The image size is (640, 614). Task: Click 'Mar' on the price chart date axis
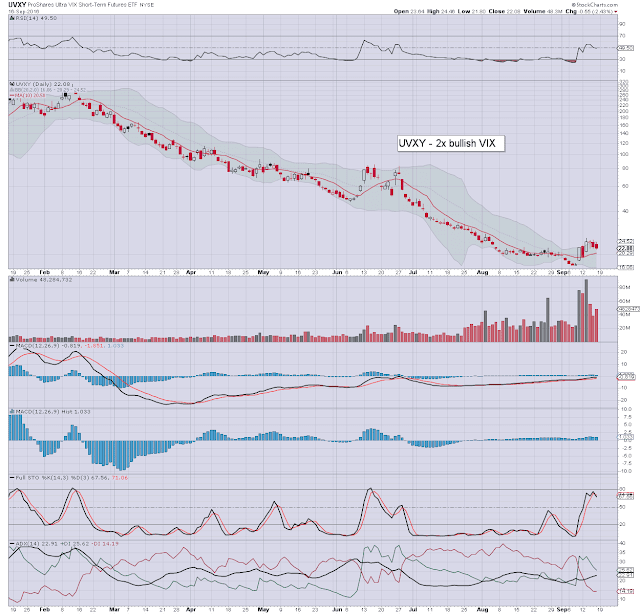114,272
